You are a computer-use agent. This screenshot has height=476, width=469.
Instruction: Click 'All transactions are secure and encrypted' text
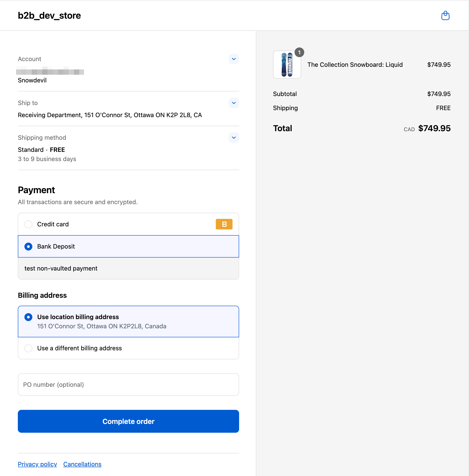[78, 202]
